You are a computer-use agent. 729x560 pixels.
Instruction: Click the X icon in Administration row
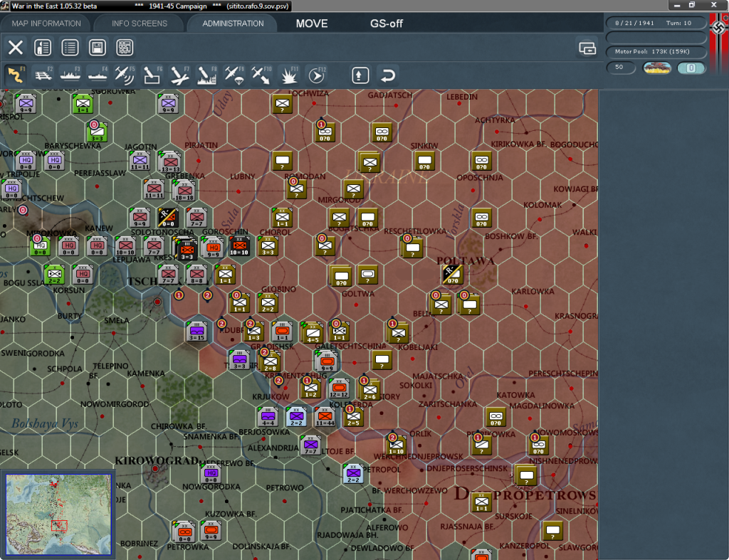(x=16, y=48)
